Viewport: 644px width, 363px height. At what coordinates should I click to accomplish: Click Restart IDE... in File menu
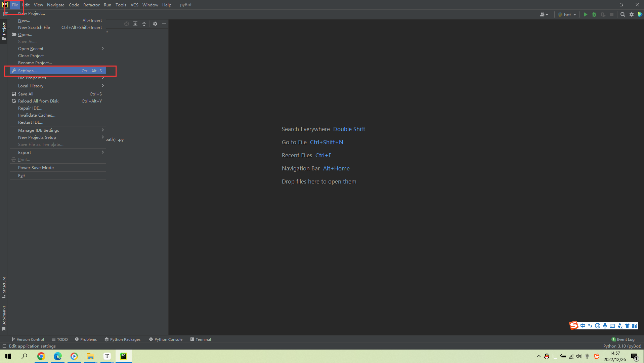click(58, 122)
